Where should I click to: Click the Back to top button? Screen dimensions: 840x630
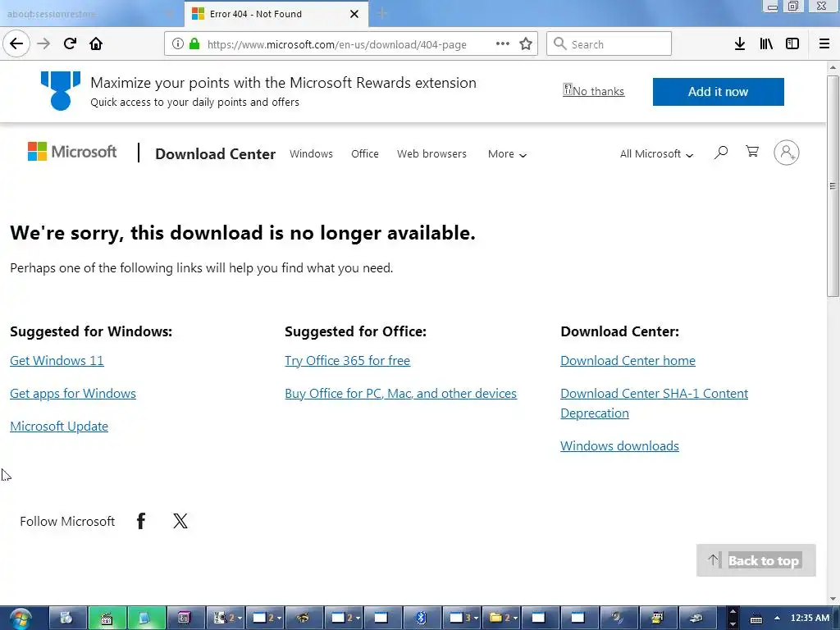pyautogui.click(x=756, y=560)
